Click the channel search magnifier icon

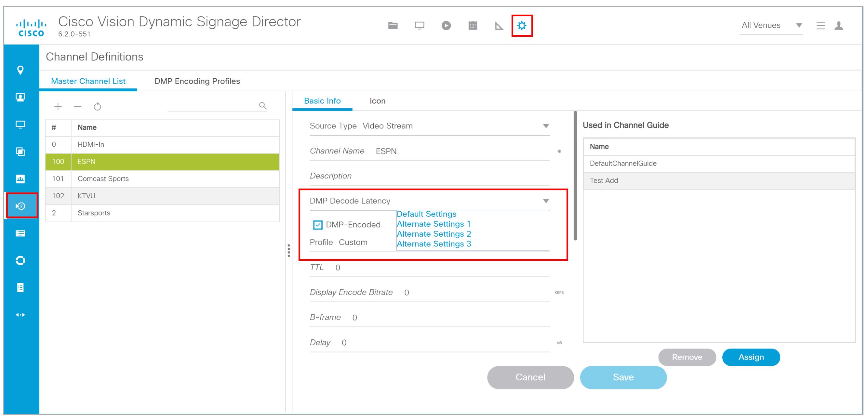tap(263, 106)
